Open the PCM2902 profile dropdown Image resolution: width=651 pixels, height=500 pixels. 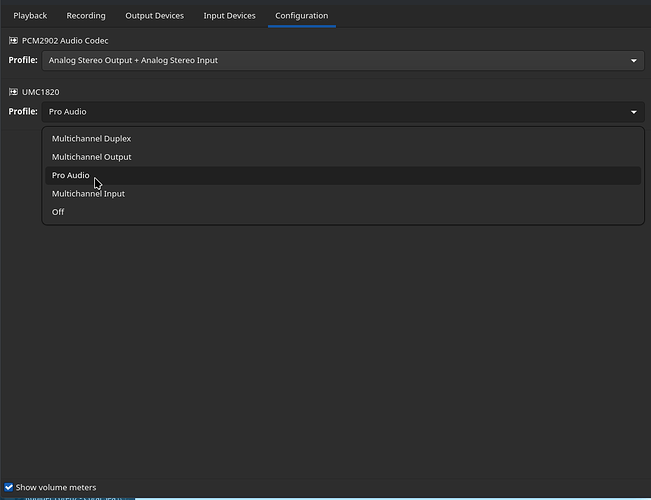coord(343,61)
